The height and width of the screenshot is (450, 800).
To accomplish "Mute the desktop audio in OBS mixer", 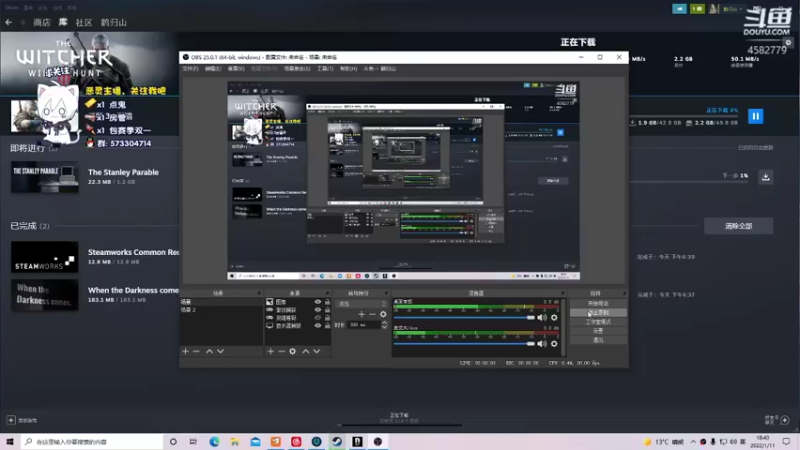I will pyautogui.click(x=542, y=317).
